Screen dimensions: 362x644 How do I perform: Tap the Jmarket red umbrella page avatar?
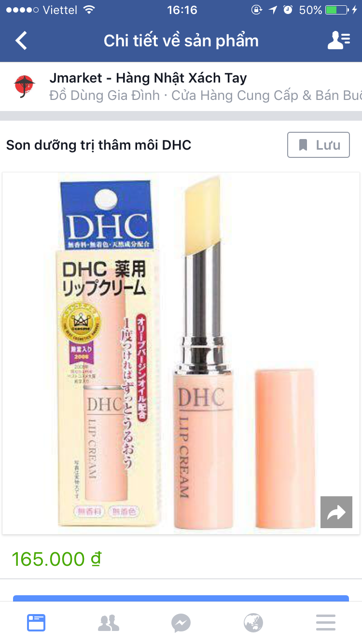click(x=24, y=86)
